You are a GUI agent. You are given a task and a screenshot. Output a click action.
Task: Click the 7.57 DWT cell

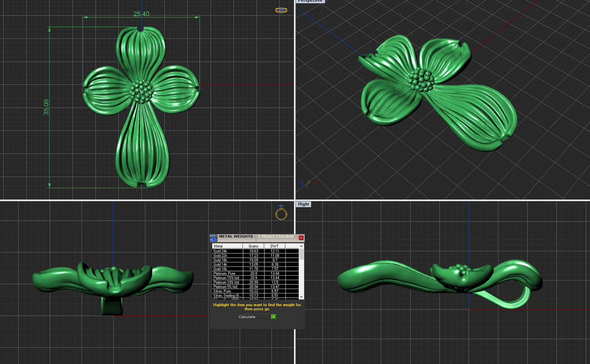pyautogui.click(x=274, y=269)
